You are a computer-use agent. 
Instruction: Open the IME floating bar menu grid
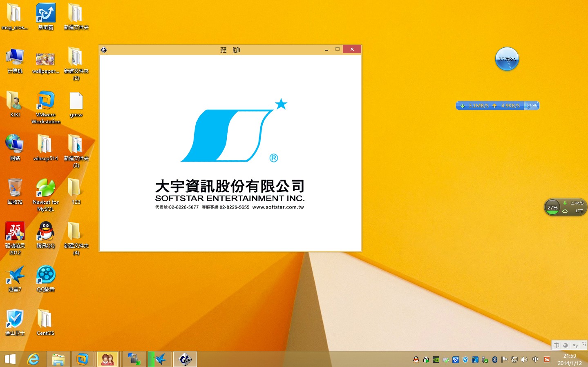[584, 345]
